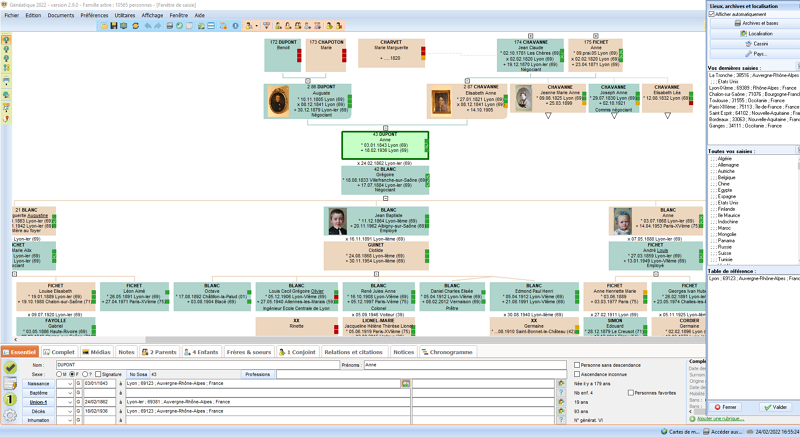
Task: Click the photo thumbnail of BLANC Jean Baptiste
Action: pyautogui.click(x=338, y=221)
